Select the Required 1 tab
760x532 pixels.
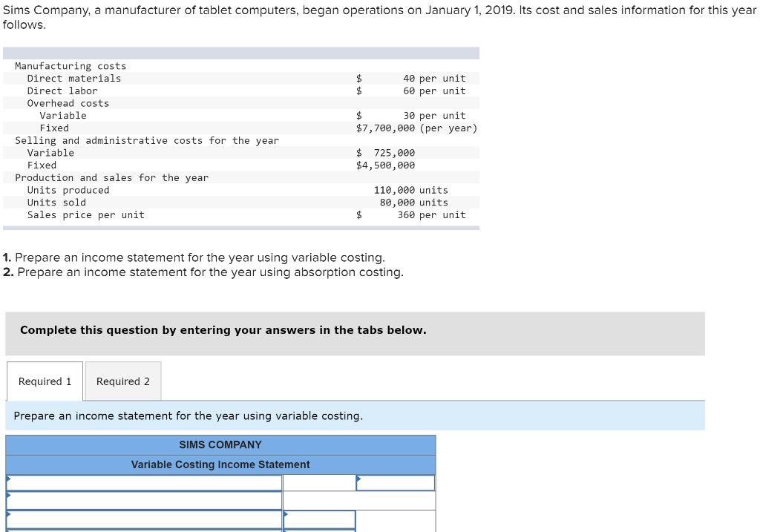click(x=45, y=381)
